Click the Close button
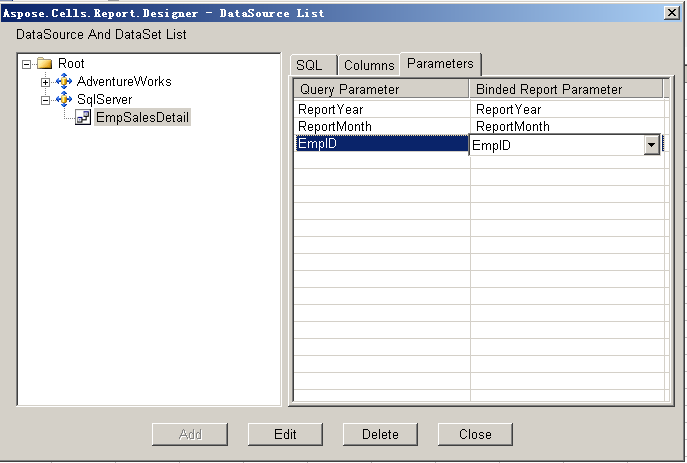This screenshot has width=687, height=463. click(475, 434)
